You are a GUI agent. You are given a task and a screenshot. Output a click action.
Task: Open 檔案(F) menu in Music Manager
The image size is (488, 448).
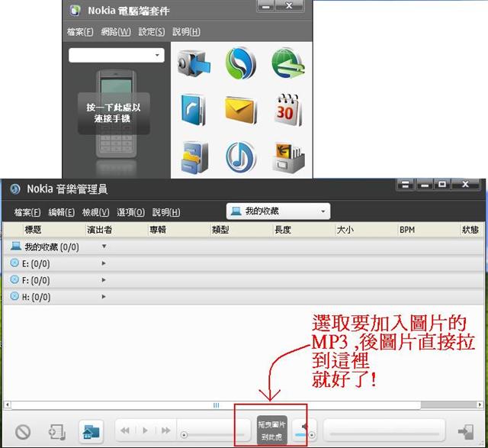click(27, 212)
